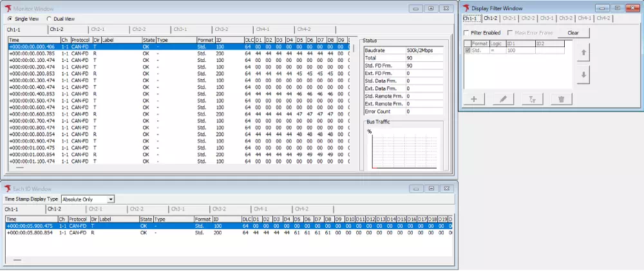The width and height of the screenshot is (644, 271).
Task: Open Ch1-2 tab in Display Filter Window
Action: point(491,19)
